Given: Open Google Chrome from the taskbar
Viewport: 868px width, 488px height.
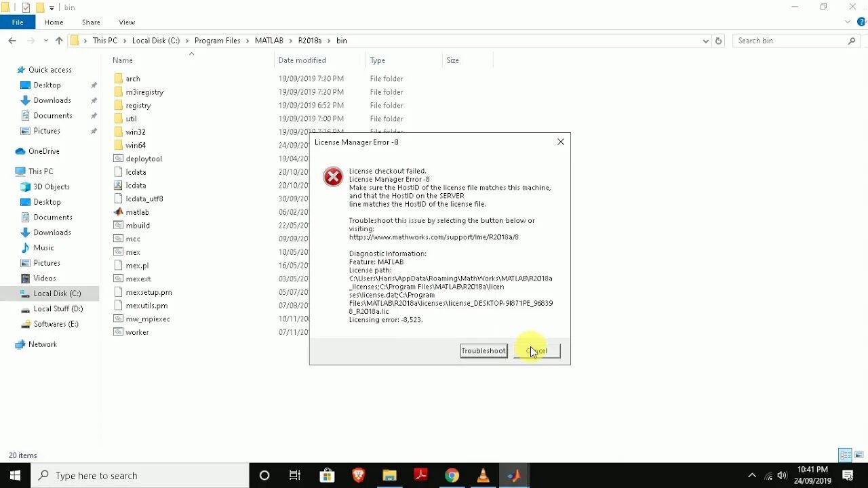Looking at the screenshot, I should pyautogui.click(x=452, y=475).
